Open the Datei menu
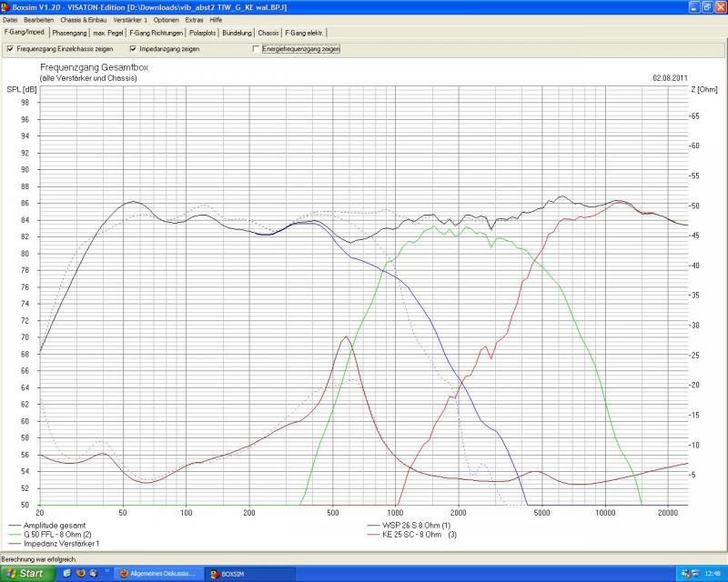The width and height of the screenshot is (728, 582). (10, 19)
